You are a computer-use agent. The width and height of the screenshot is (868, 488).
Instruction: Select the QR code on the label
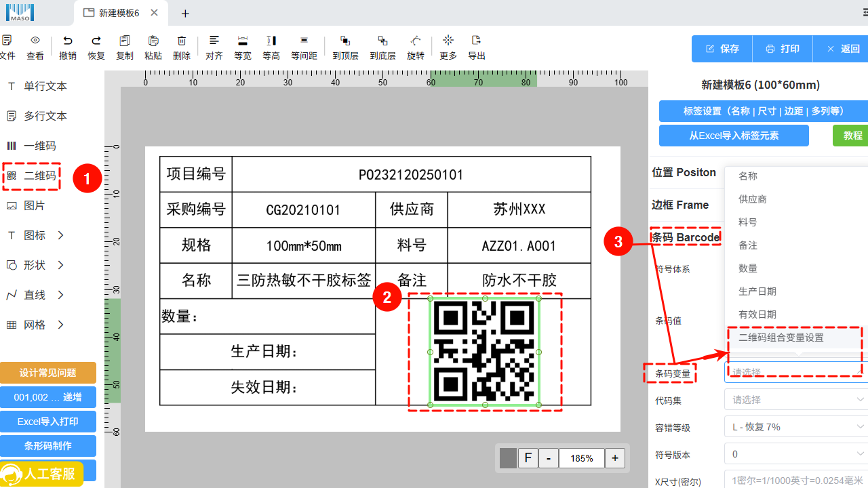point(484,352)
